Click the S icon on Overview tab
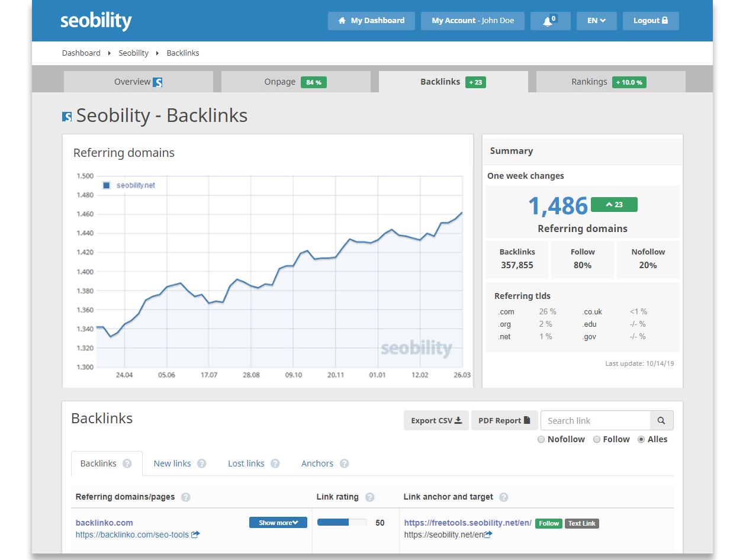 pos(157,82)
